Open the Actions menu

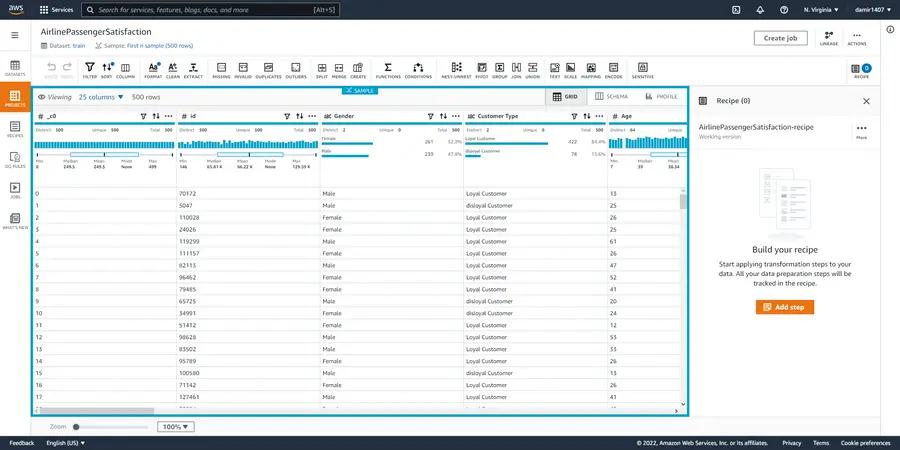click(857, 38)
